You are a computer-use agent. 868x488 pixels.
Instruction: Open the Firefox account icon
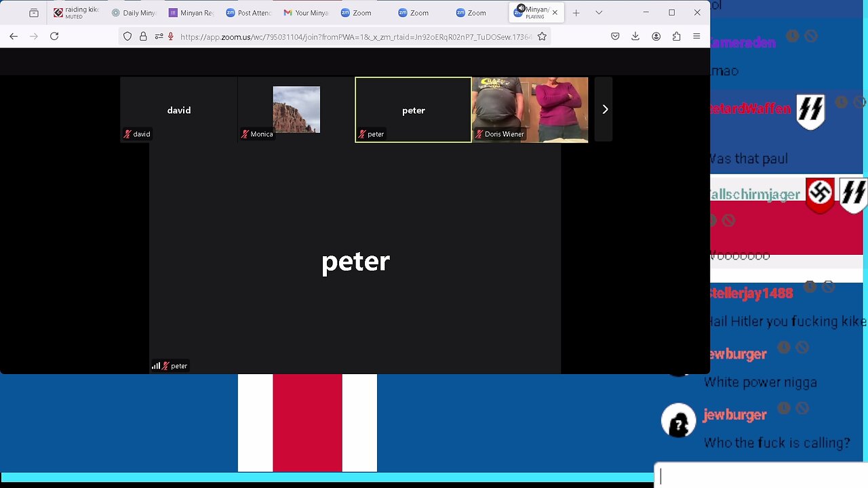pyautogui.click(x=656, y=37)
